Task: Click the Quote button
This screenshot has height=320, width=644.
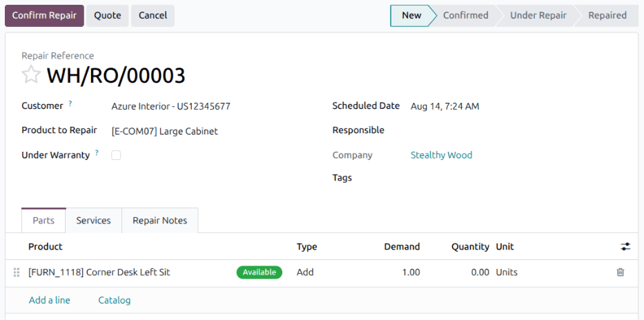Action: pos(108,16)
